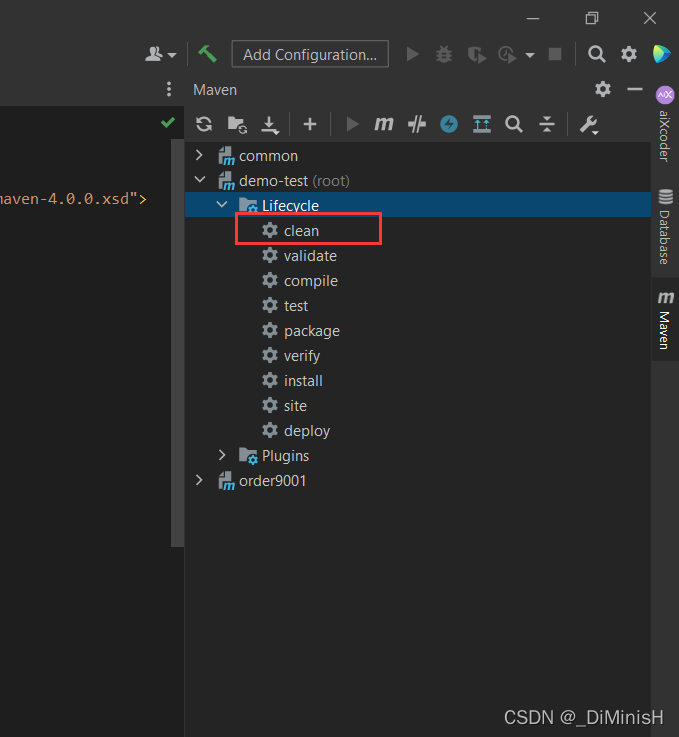Open the aiXcoder side tab
The image size is (679, 737).
point(664,125)
